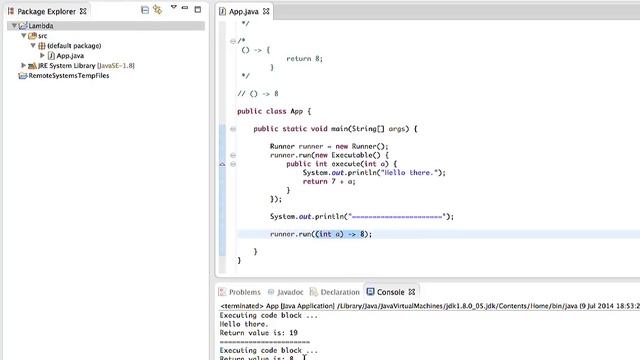Select (default package) in tree

74,46
